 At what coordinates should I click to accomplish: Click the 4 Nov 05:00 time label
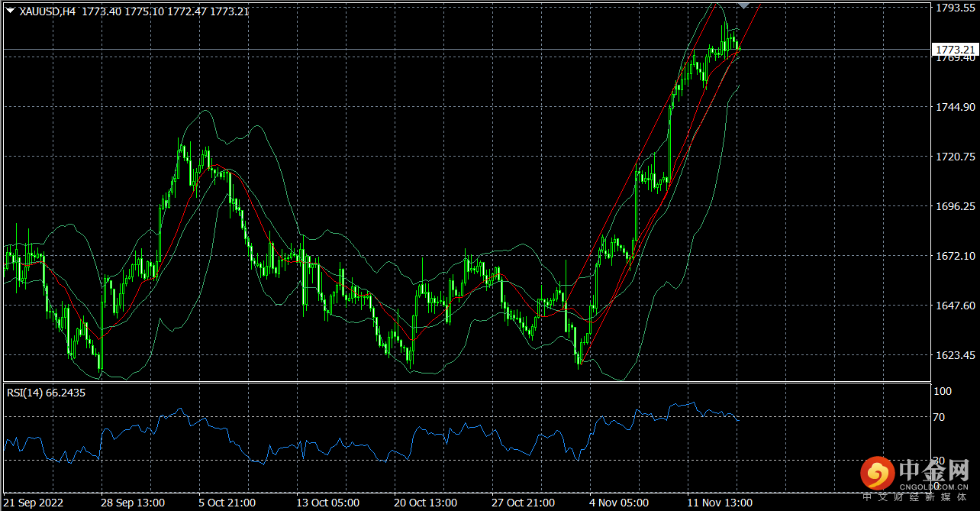620,503
